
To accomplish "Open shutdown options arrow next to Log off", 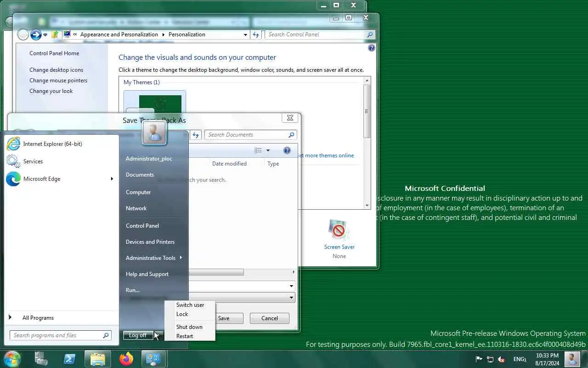I will point(157,335).
